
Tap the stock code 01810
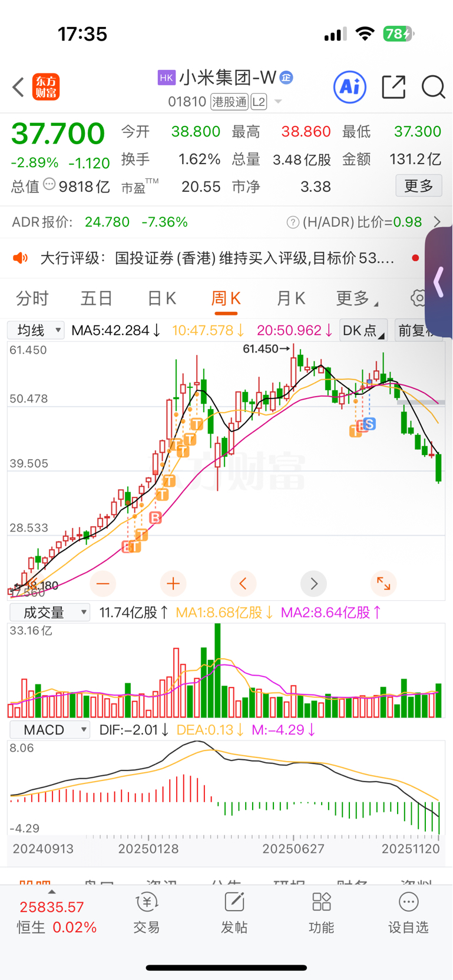tap(187, 102)
